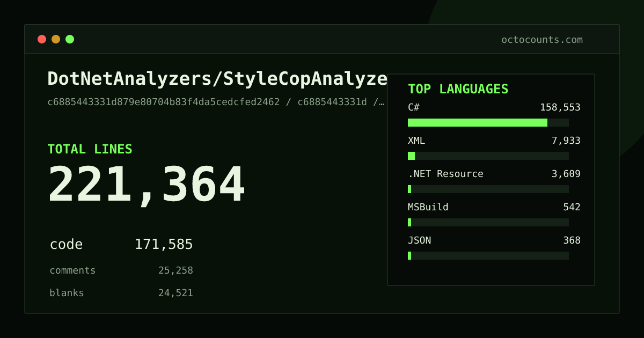
Task: Click the TOTAL LINES label
Action: [90, 149]
